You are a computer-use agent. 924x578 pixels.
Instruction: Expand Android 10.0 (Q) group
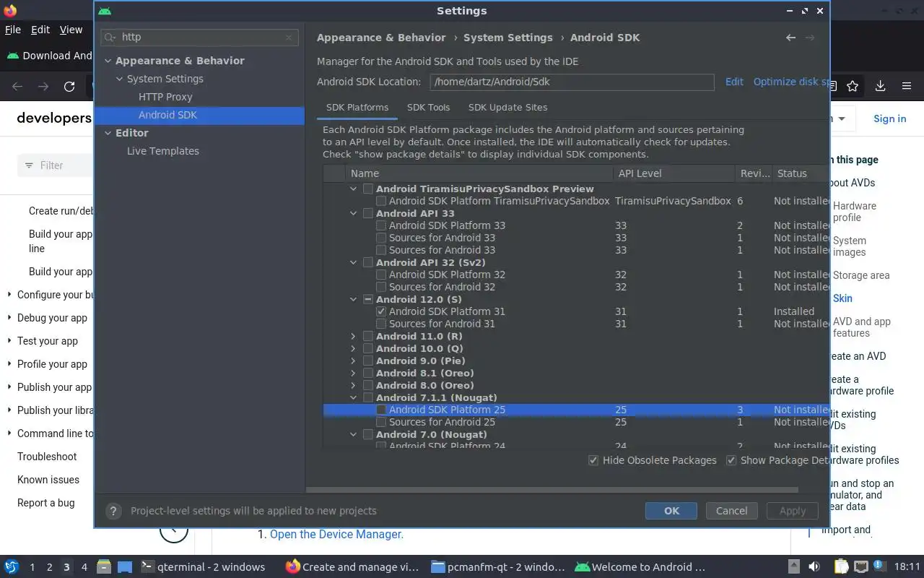click(353, 348)
